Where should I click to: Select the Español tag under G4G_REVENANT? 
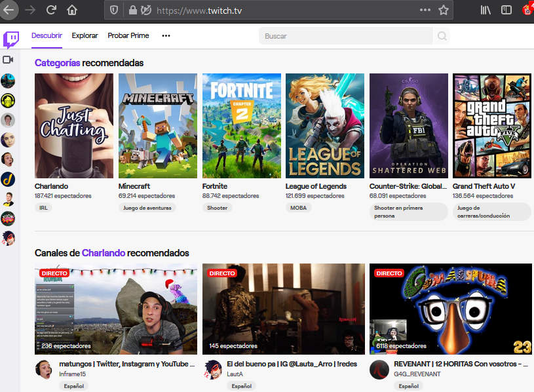pos(408,386)
